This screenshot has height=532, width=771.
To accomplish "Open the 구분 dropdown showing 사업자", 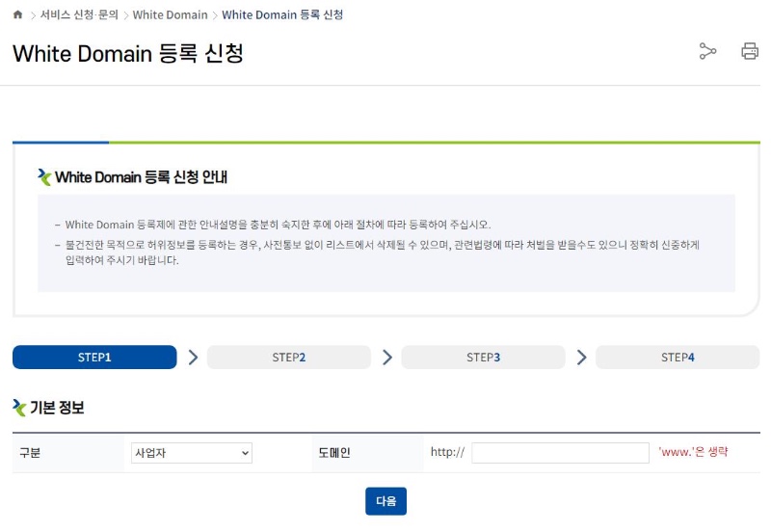I will (x=191, y=453).
